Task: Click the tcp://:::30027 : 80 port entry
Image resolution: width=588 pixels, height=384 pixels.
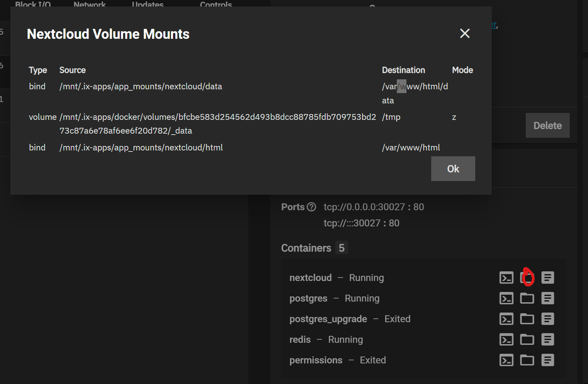Action: (361, 223)
